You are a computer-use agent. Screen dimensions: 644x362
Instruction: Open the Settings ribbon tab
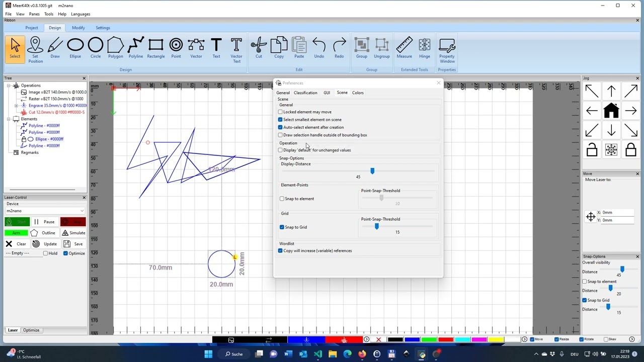(103, 28)
